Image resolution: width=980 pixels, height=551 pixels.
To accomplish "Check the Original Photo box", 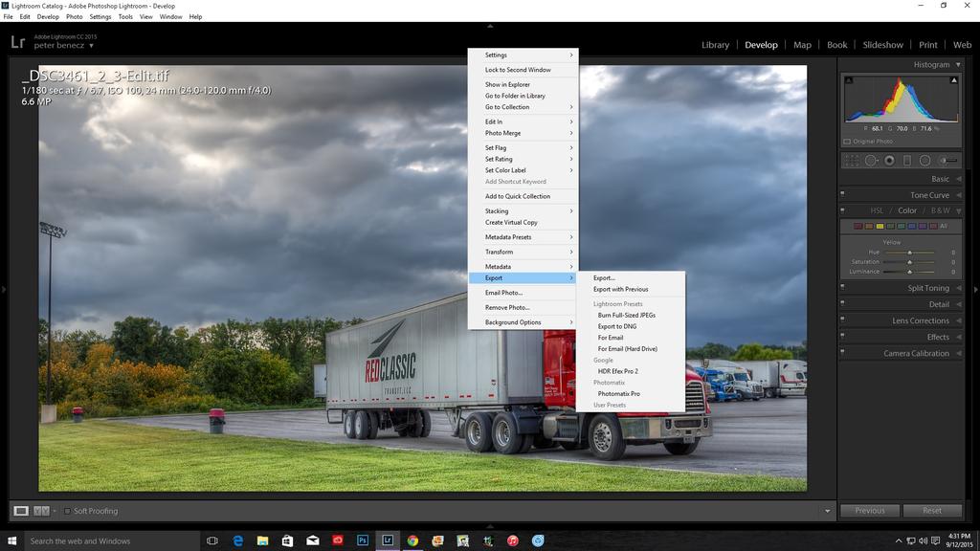I will point(847,142).
